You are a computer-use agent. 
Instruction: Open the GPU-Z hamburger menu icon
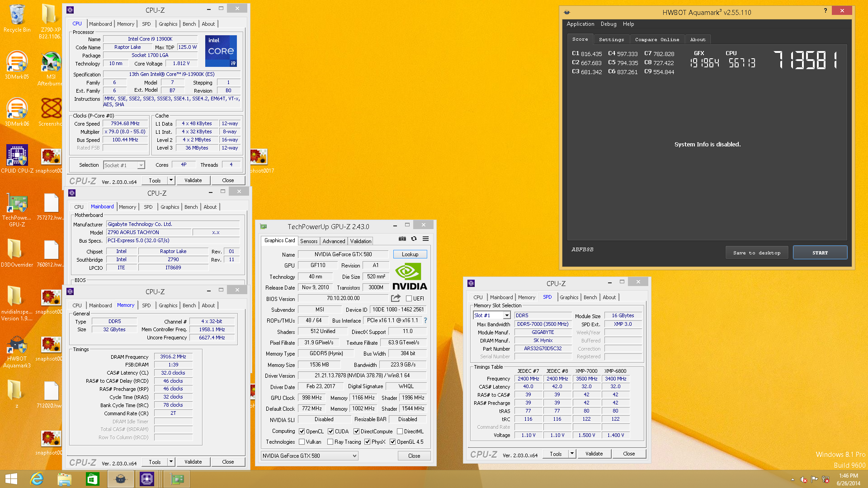pyautogui.click(x=425, y=239)
